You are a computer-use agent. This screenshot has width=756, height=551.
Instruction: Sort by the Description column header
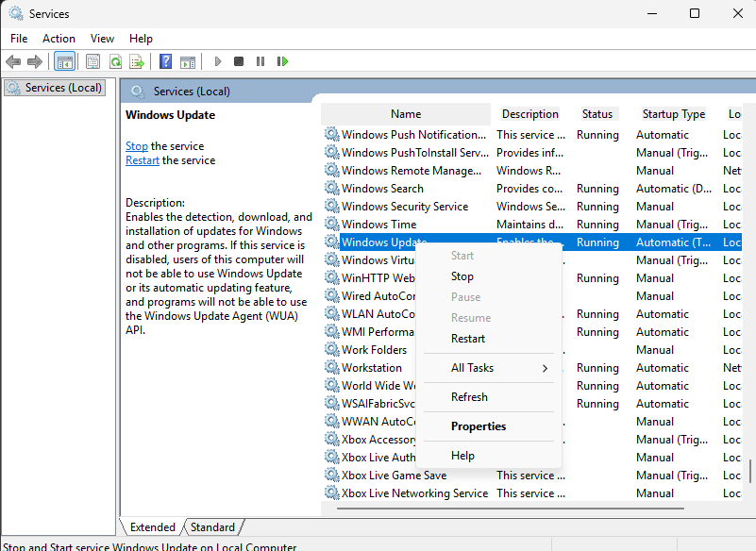(x=529, y=114)
